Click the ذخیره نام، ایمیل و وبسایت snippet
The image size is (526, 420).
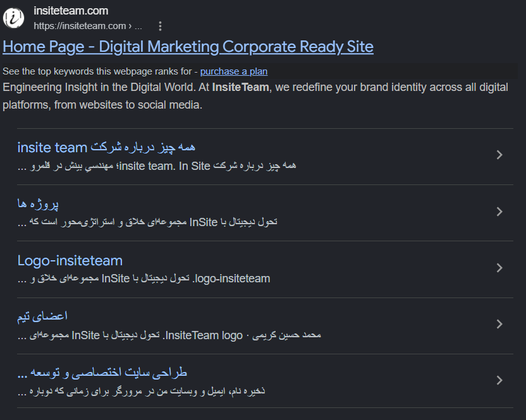pos(141,391)
